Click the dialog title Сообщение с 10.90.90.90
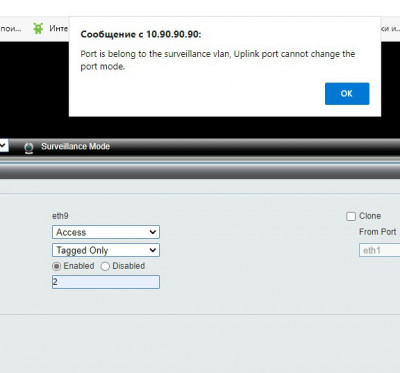 tap(141, 34)
